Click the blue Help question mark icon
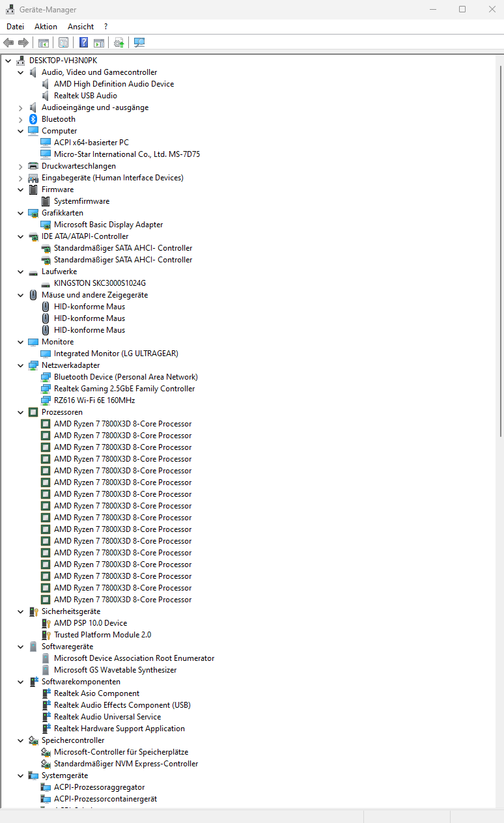 (83, 43)
